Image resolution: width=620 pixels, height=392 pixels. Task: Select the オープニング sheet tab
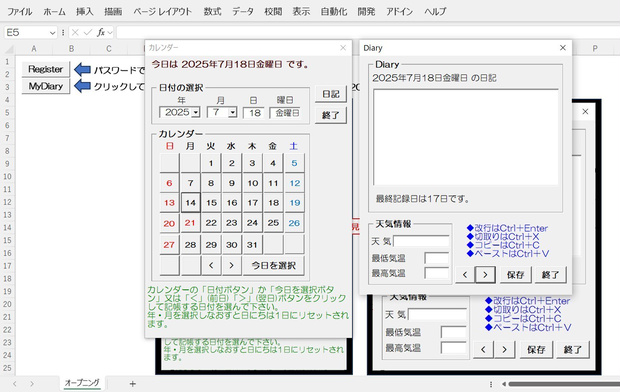[x=82, y=383]
